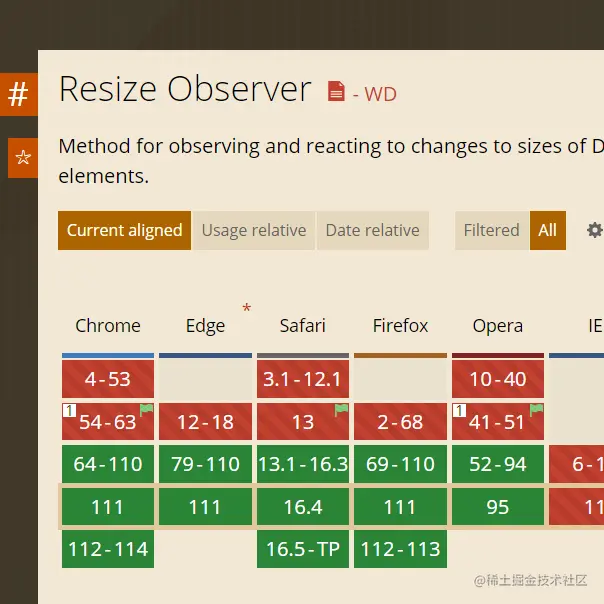Image resolution: width=604 pixels, height=604 pixels.
Task: Select Safari 13.1-16.3 cell
Action: click(303, 464)
